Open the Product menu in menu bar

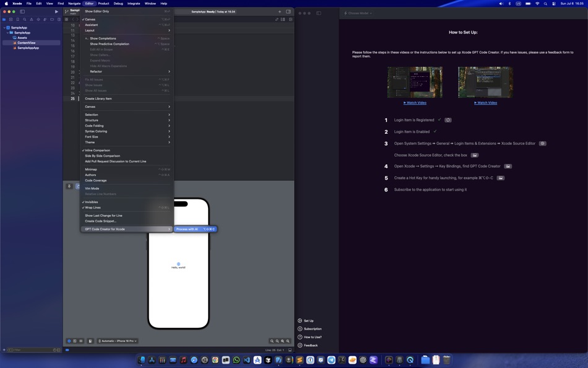click(x=103, y=3)
